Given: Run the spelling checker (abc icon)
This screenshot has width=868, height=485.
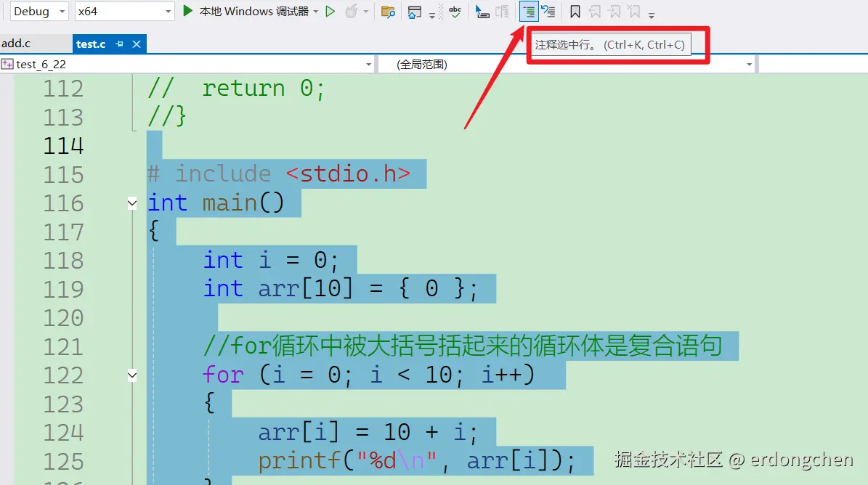Looking at the screenshot, I should [455, 11].
